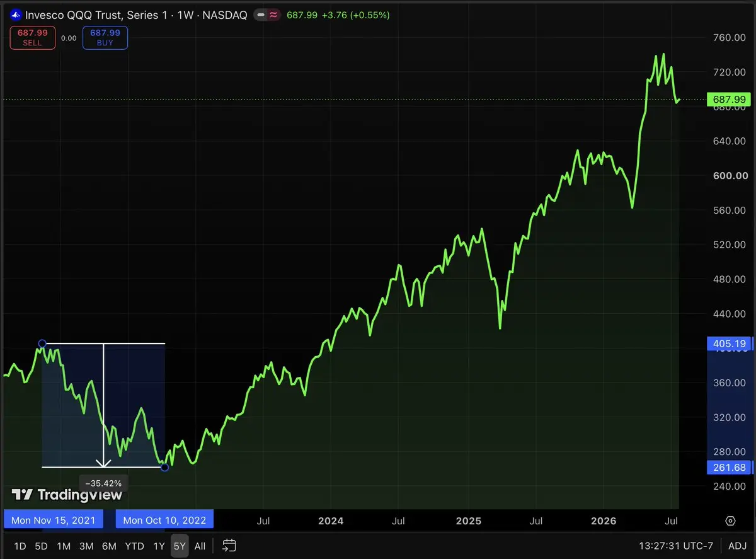Click the 405.19 price axis label

click(730, 343)
